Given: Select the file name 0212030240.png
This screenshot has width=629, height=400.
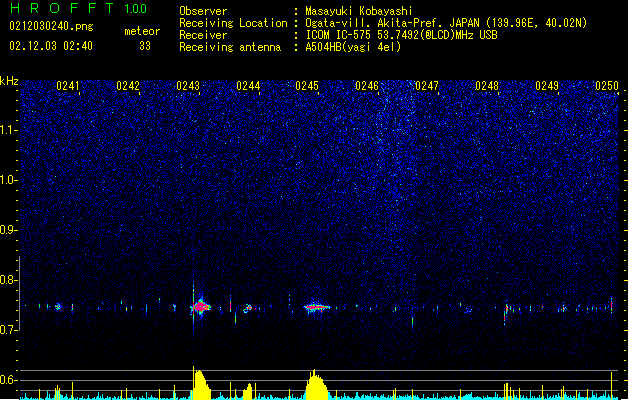Looking at the screenshot, I should click(x=51, y=26).
